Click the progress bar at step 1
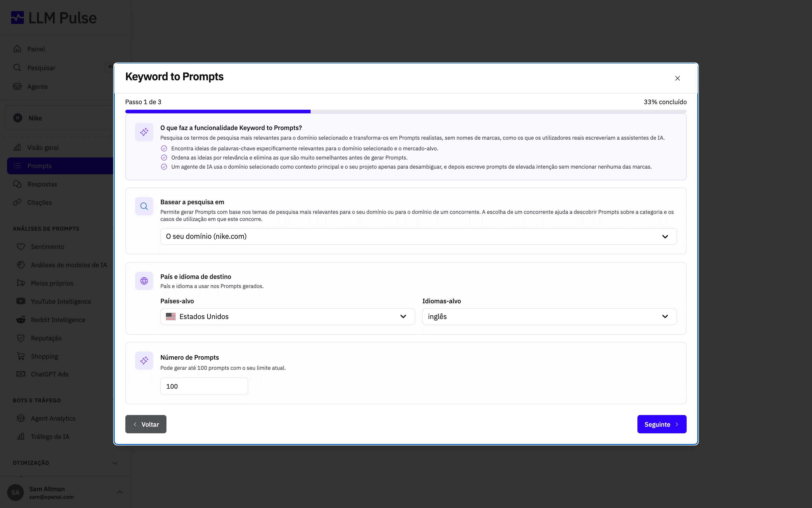 click(406, 112)
